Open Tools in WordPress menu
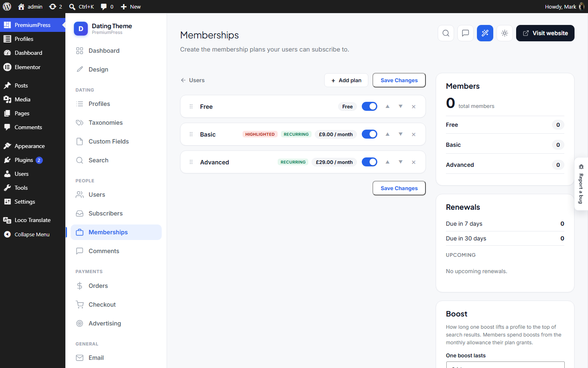Screen dimensions: 588x368 click(x=33, y=188)
